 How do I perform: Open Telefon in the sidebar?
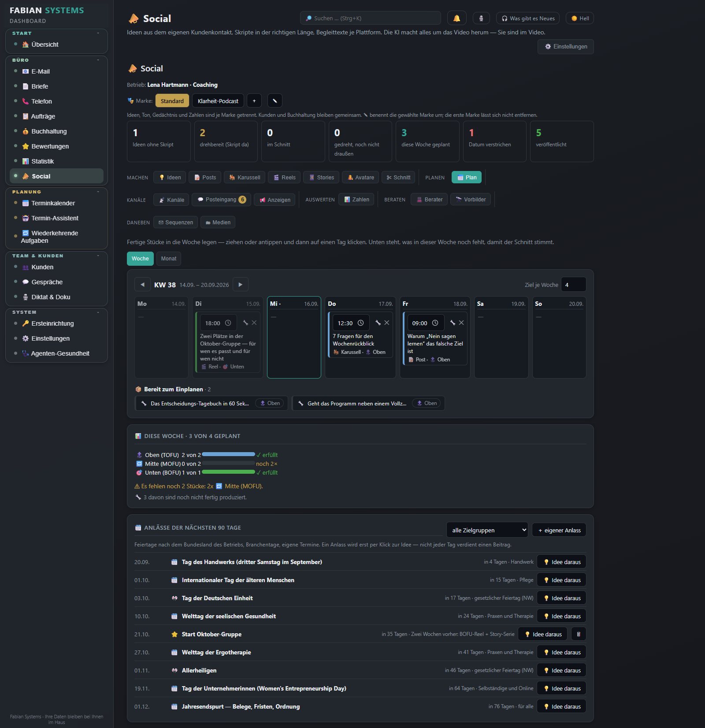[x=56, y=101]
